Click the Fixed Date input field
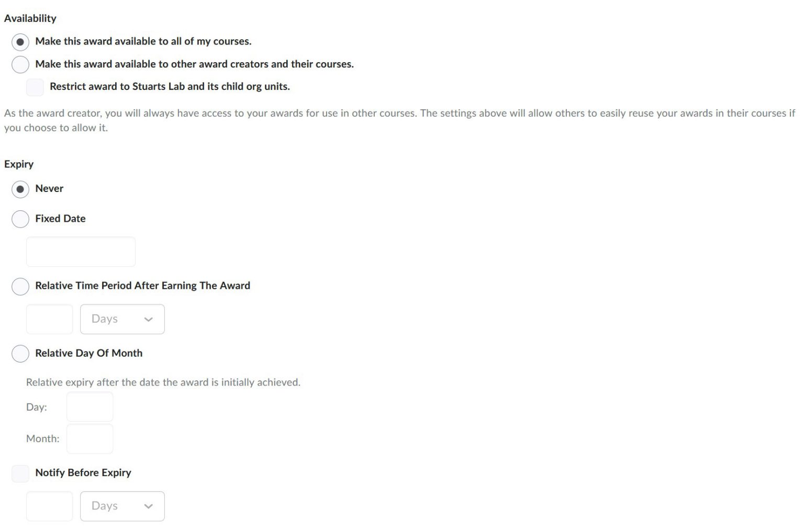Image resolution: width=804 pixels, height=532 pixels. pyautogui.click(x=81, y=252)
